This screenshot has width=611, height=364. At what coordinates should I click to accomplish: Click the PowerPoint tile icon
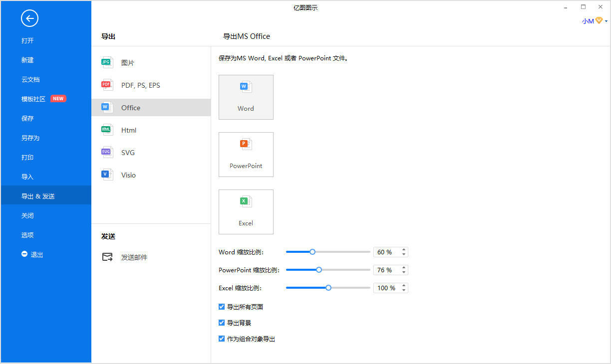246,145
